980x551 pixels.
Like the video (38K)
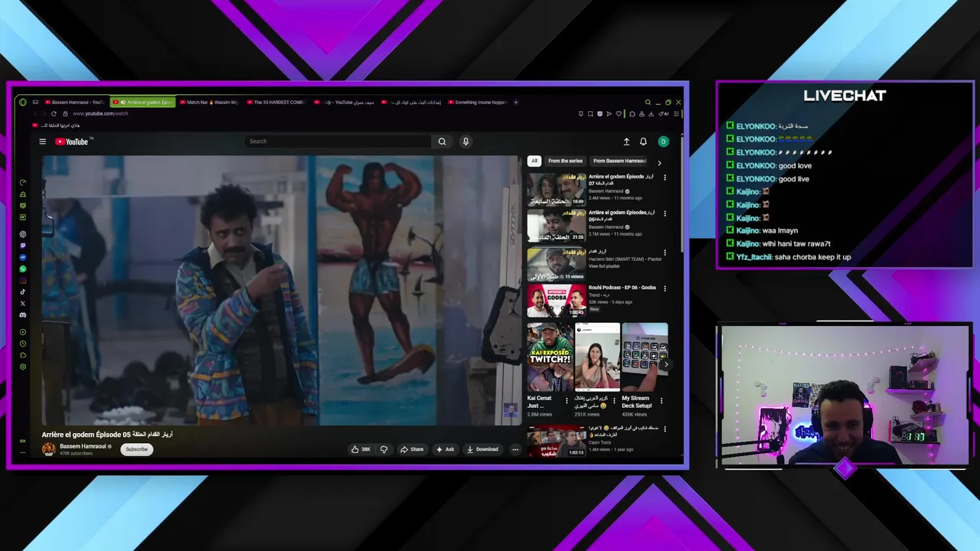click(361, 449)
